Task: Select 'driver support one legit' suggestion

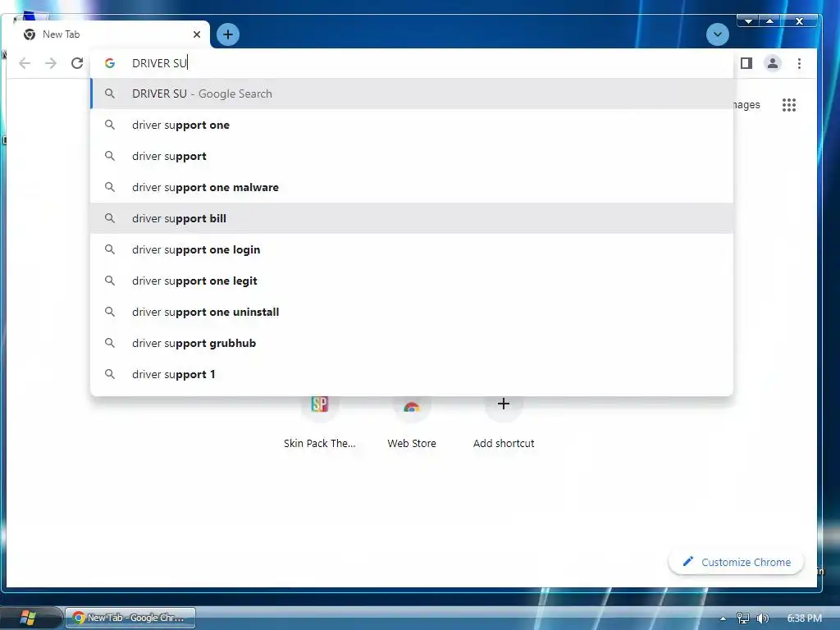Action: point(412,281)
